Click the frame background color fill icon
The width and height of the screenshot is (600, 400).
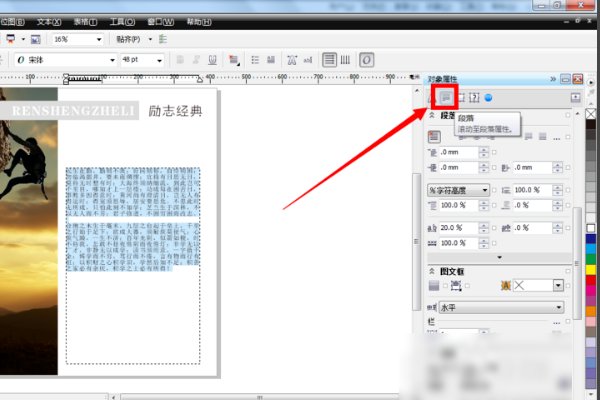[434, 286]
